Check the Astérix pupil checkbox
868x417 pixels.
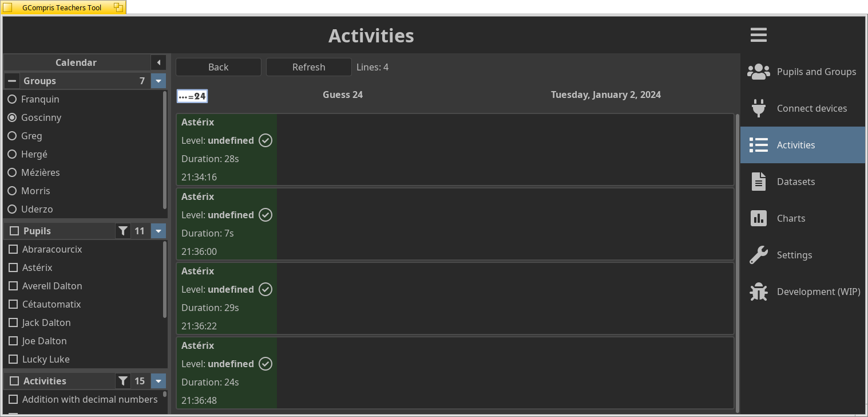pos(13,267)
